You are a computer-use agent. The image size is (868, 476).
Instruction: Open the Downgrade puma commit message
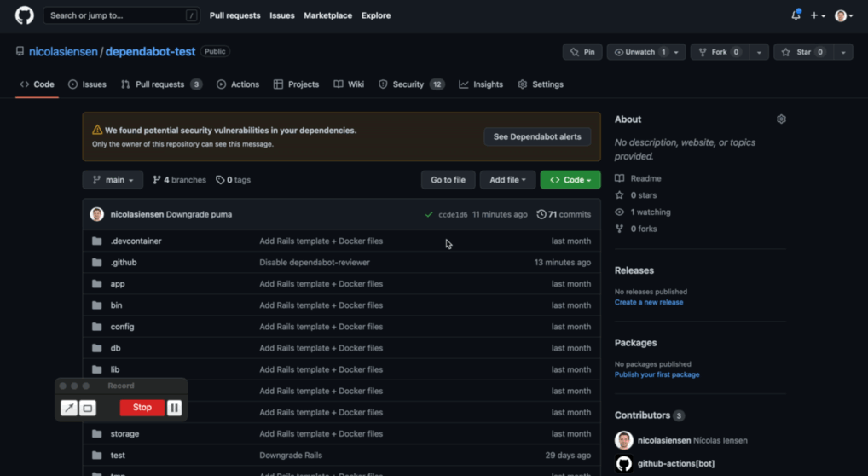click(x=199, y=214)
